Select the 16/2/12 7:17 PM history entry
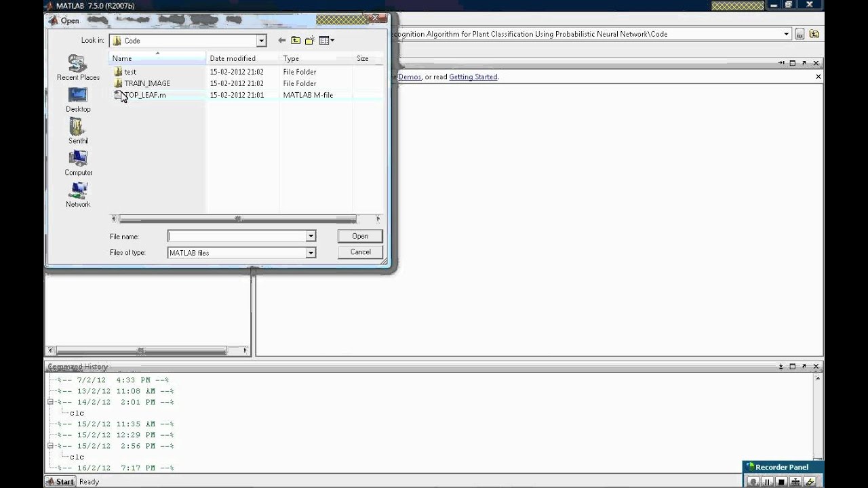Screen dimensions: 868x488 coord(115,468)
